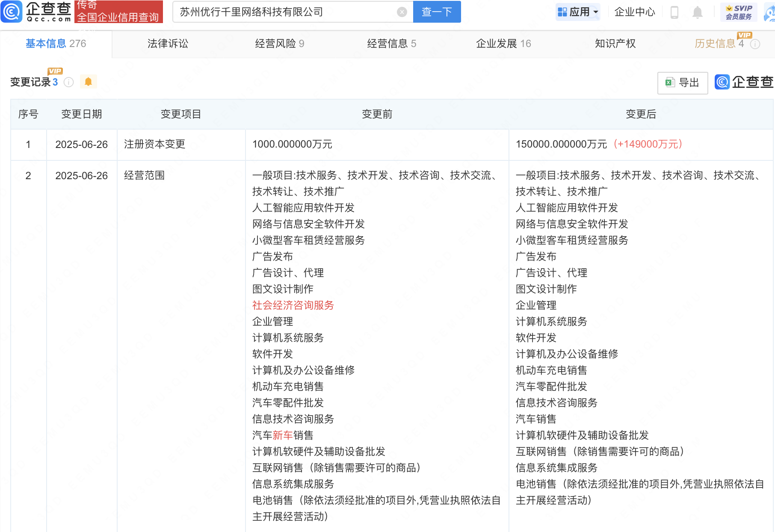Screen dimensions: 775x532
Task: Click the customer service avatar in the header
Action: coord(770,12)
